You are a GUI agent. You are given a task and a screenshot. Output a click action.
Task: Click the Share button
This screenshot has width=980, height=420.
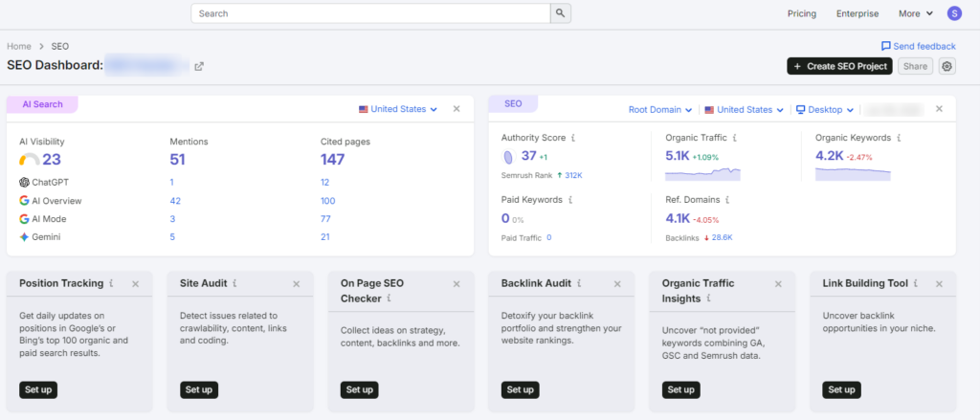pos(915,66)
